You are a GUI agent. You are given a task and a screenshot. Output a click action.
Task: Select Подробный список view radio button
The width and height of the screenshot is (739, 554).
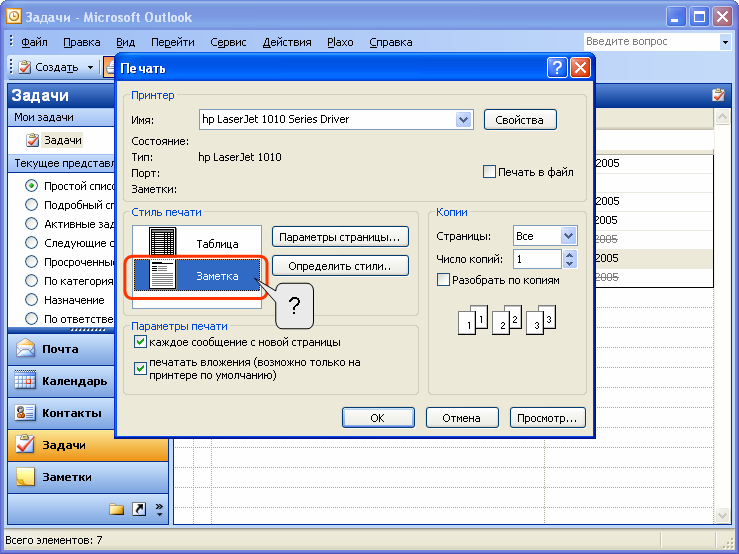coord(32,205)
